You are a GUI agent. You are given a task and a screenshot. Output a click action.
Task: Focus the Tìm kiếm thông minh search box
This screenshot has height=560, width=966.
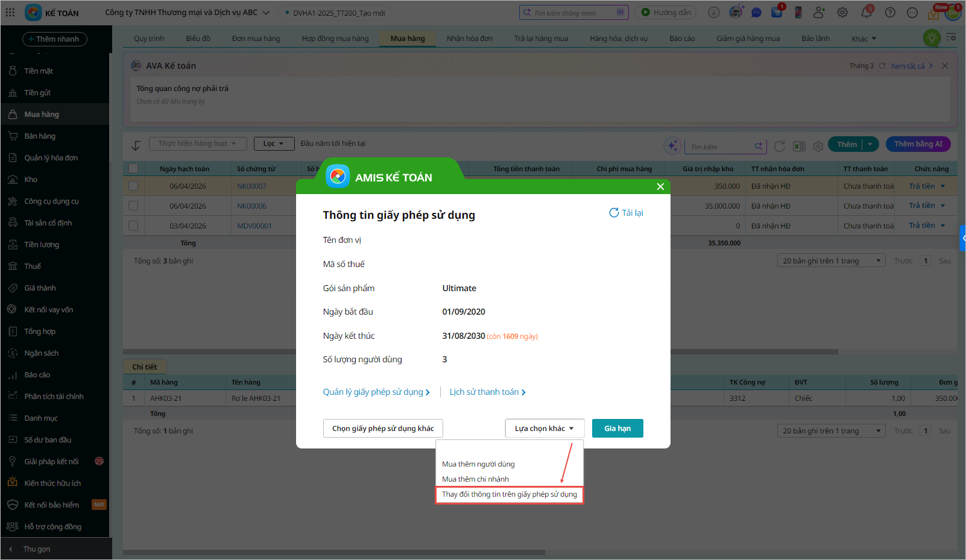point(573,12)
